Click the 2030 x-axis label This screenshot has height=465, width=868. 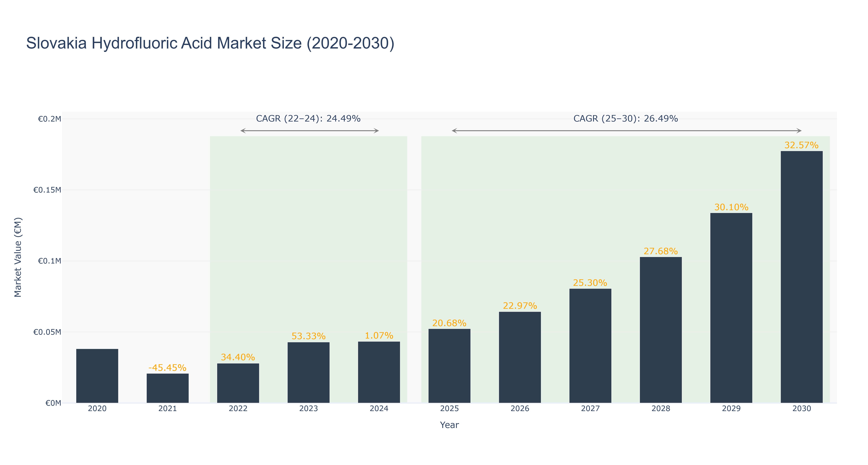(x=801, y=409)
